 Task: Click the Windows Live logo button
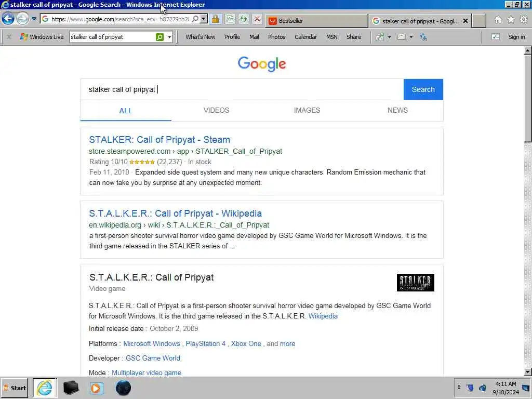coord(42,37)
